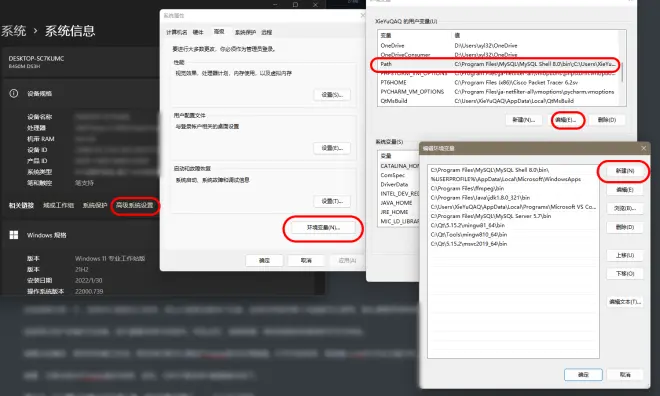660x396 pixels.
Task: Select the QtMsBuild user variable row
Action: [x=498, y=101]
